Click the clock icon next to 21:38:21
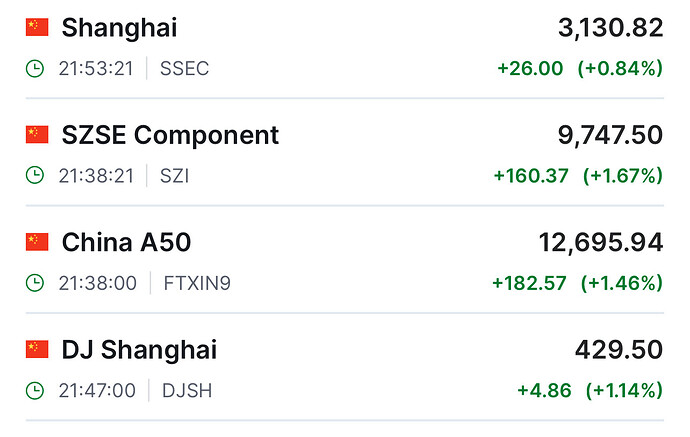Screen dimensions: 690x437 35,176
